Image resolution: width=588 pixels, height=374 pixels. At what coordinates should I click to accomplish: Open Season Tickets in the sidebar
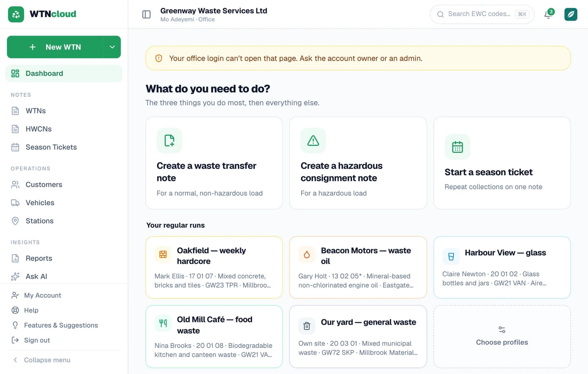pyautogui.click(x=64, y=147)
